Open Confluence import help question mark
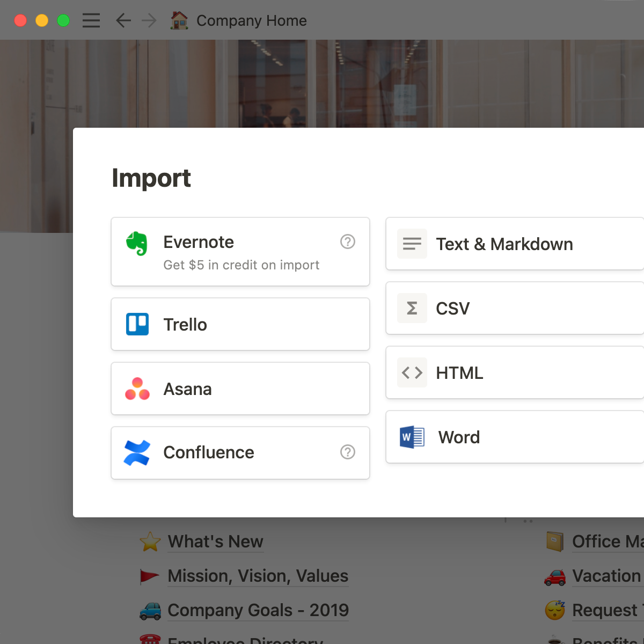The image size is (644, 644). click(348, 452)
